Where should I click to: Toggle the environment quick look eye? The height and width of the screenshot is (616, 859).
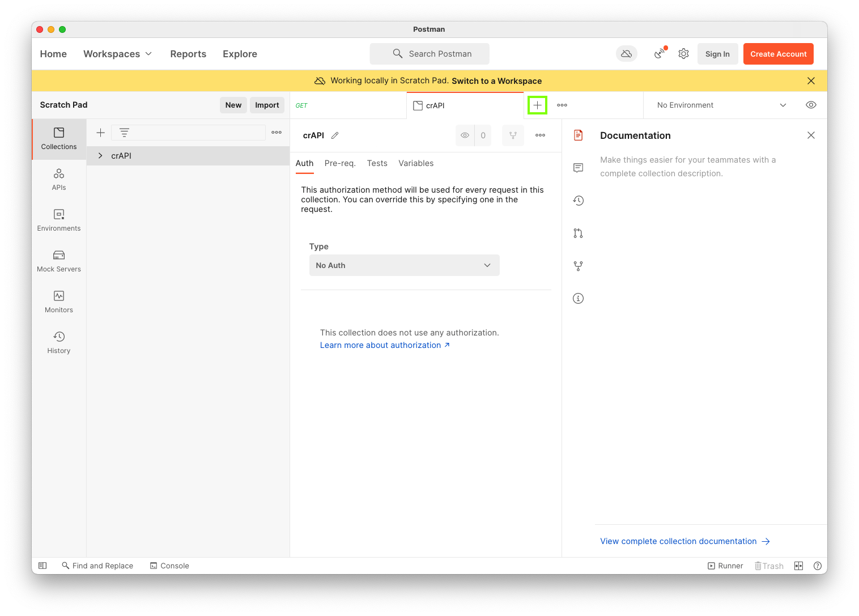[811, 105]
